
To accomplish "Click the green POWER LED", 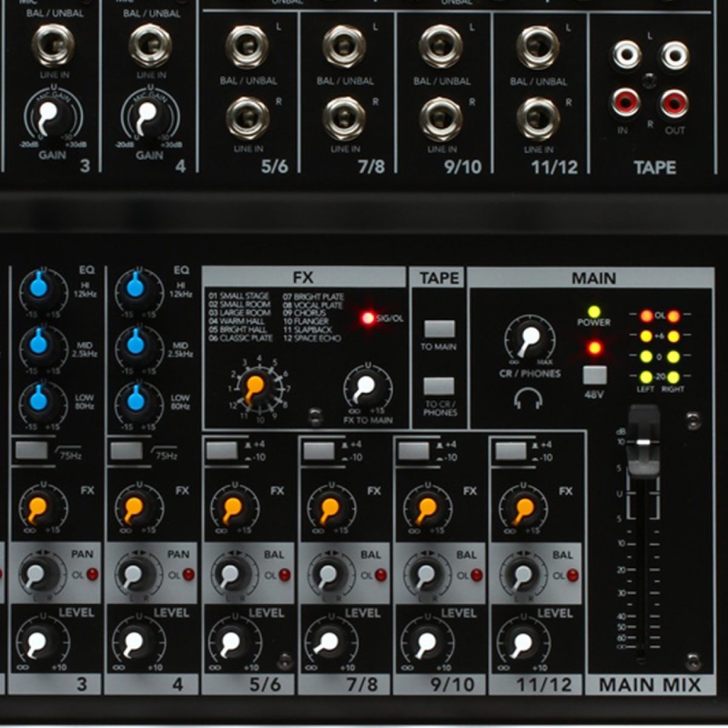I will (595, 311).
